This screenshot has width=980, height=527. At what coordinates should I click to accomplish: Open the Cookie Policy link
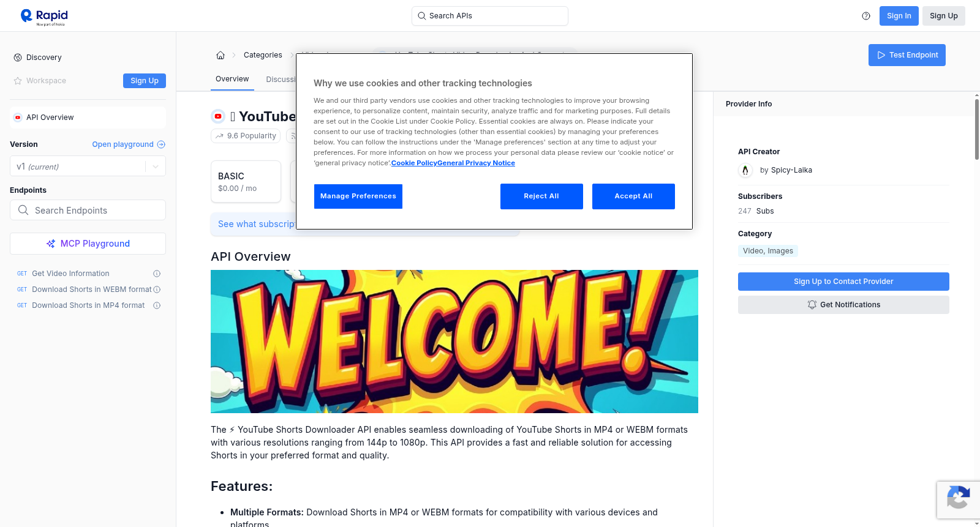click(414, 163)
